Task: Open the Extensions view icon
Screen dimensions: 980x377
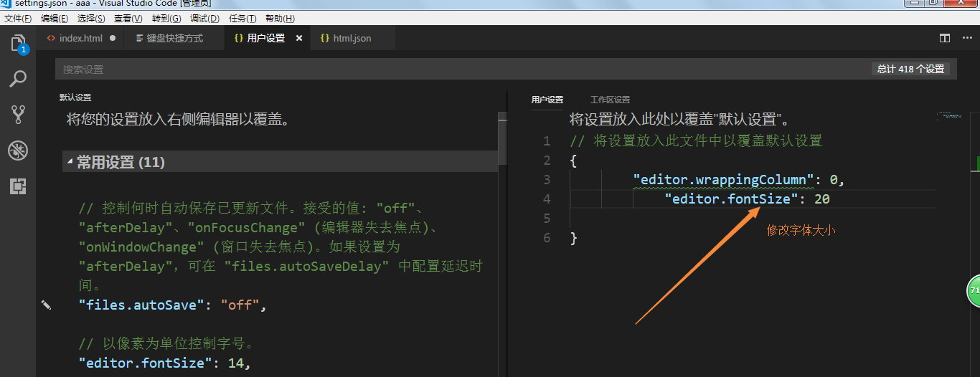Action: [18, 186]
